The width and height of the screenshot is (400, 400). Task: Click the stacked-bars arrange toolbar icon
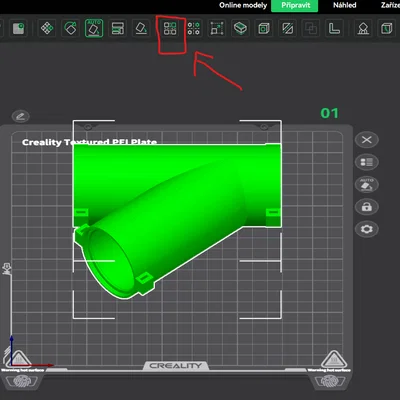[118, 28]
